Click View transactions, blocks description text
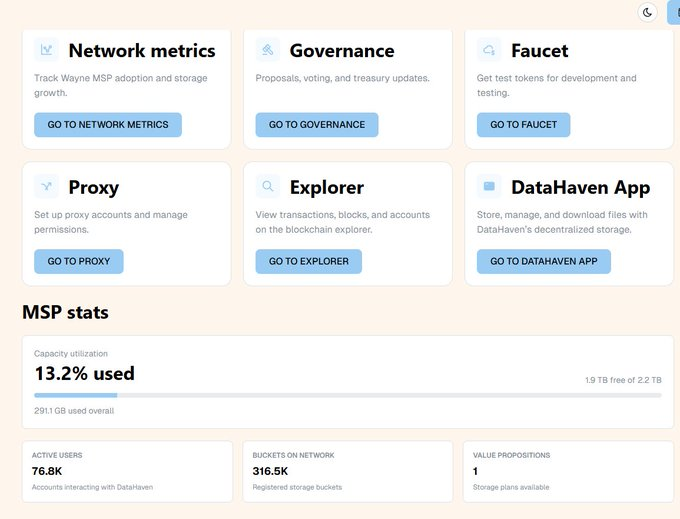The image size is (680, 519). coord(343,222)
